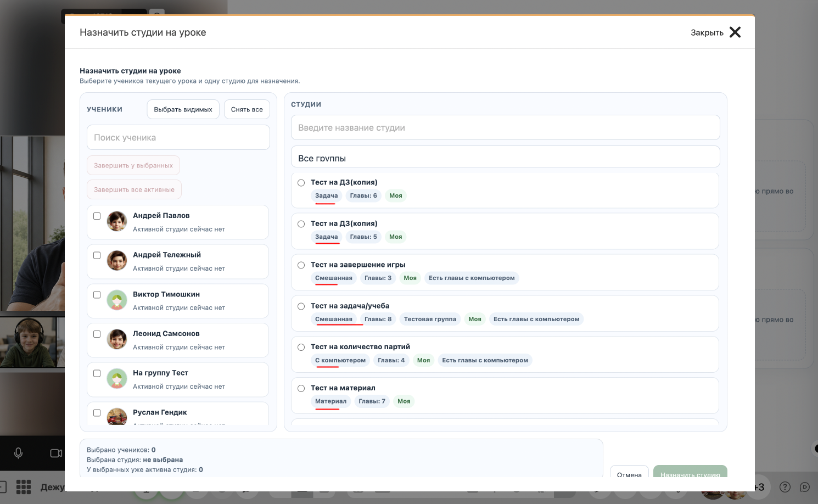Click Андрей Павлов's avatar
818x504 pixels.
tap(117, 221)
